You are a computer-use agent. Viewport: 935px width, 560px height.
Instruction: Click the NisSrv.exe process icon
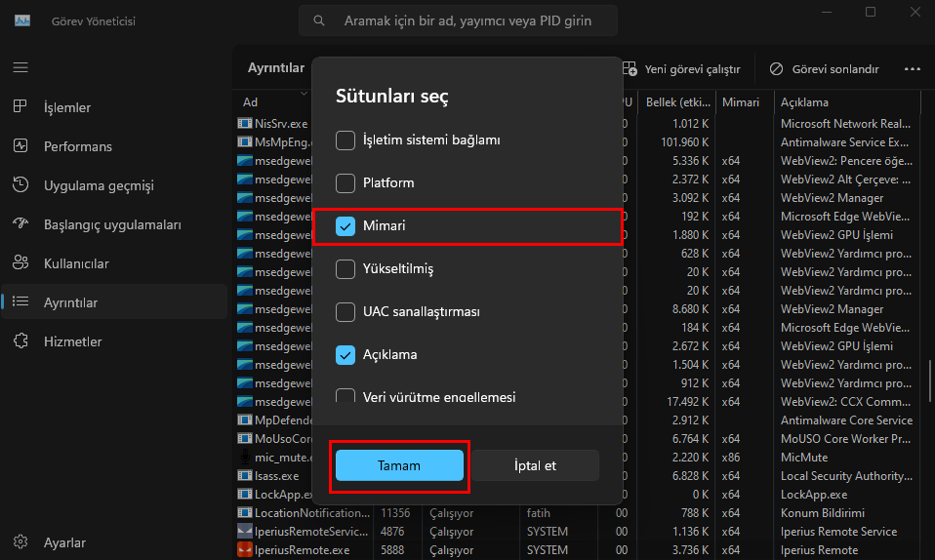point(244,124)
